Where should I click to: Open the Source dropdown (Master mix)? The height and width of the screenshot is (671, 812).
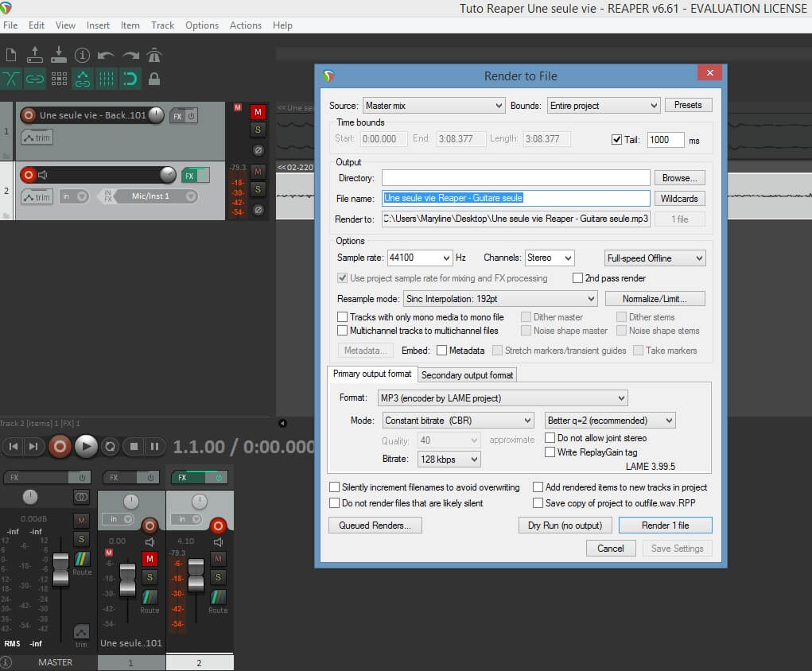tap(434, 106)
